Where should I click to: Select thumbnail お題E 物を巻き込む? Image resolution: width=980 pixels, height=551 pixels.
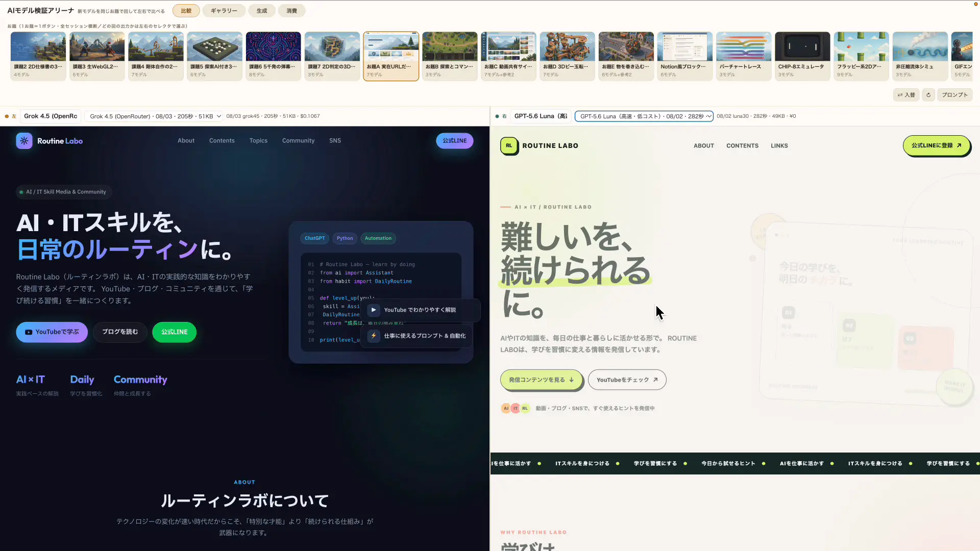tap(626, 56)
